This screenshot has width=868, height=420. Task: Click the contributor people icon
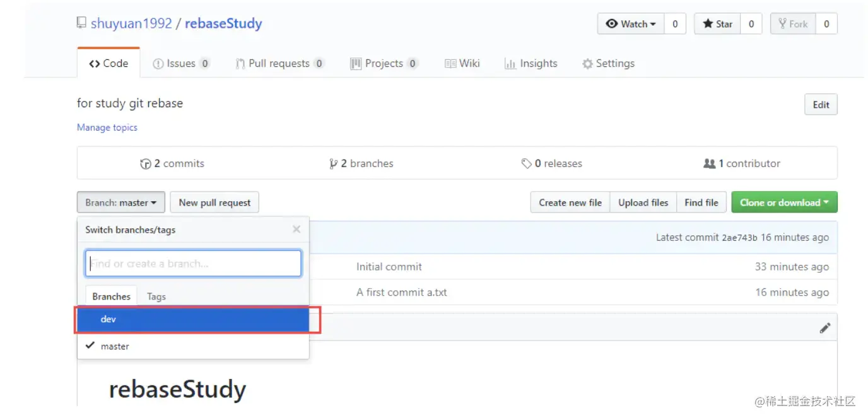pos(710,164)
